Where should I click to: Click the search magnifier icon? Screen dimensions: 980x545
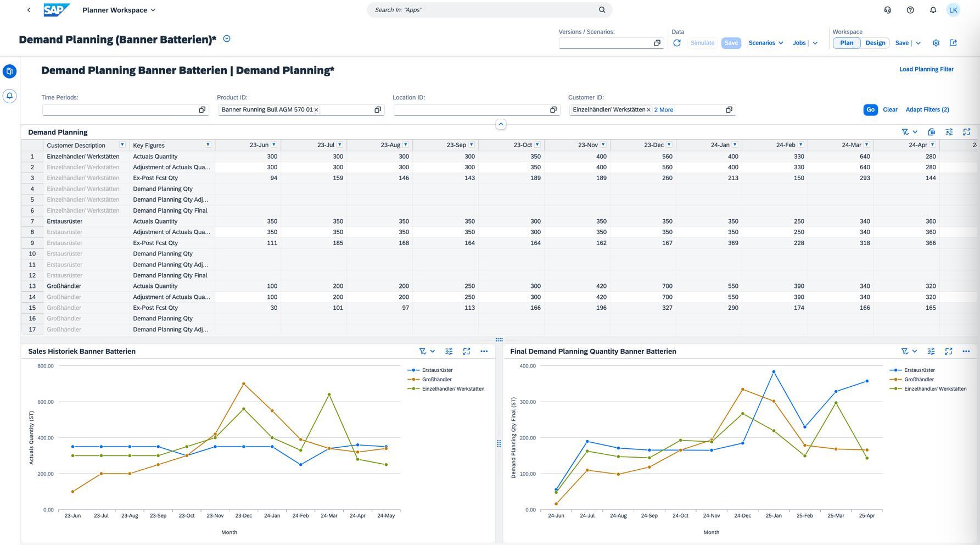pos(602,10)
